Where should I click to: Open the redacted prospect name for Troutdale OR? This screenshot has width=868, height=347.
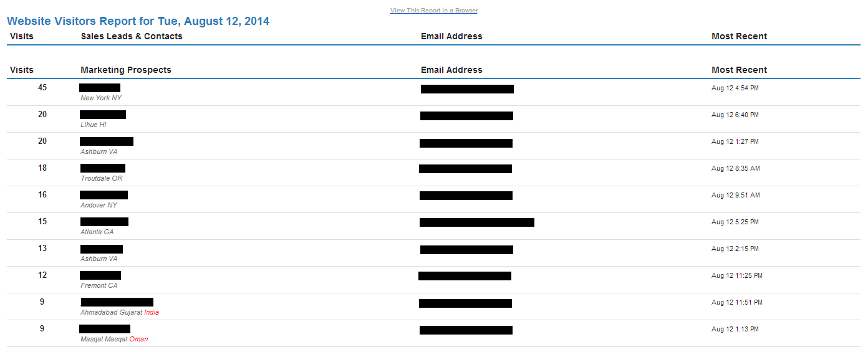pos(103,168)
